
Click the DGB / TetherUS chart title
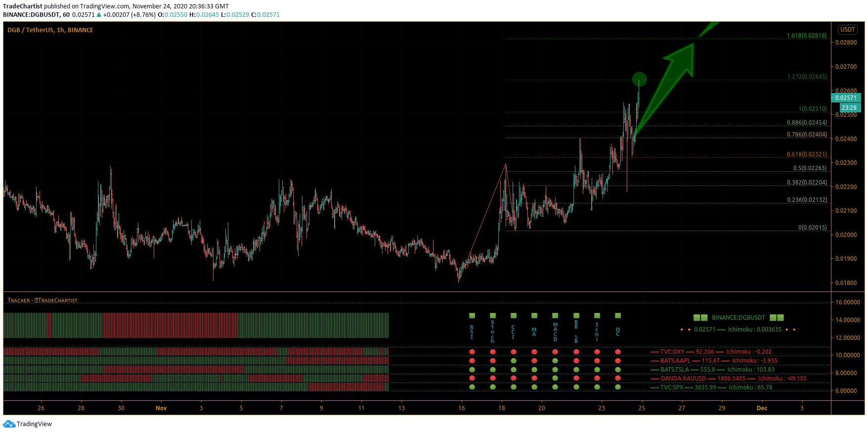click(x=50, y=30)
